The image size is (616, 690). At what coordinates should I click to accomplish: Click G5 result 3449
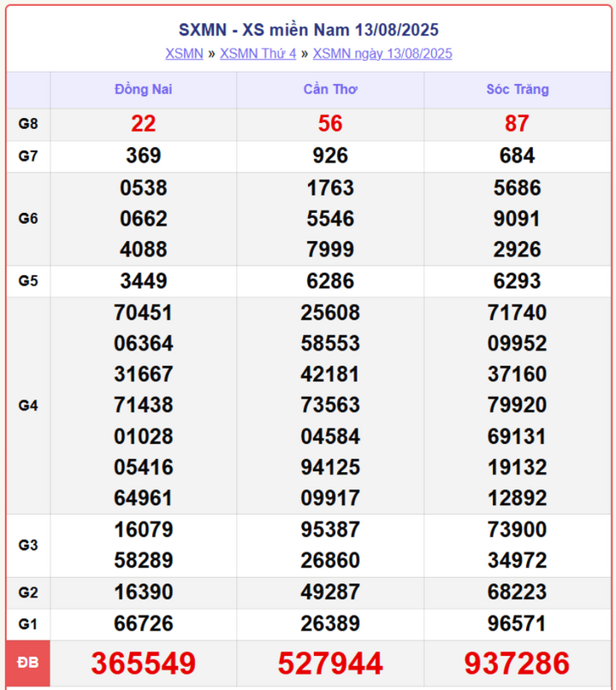point(144,281)
